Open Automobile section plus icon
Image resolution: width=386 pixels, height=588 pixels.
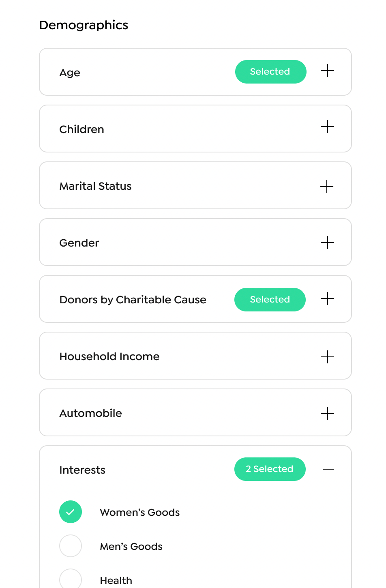[328, 414]
